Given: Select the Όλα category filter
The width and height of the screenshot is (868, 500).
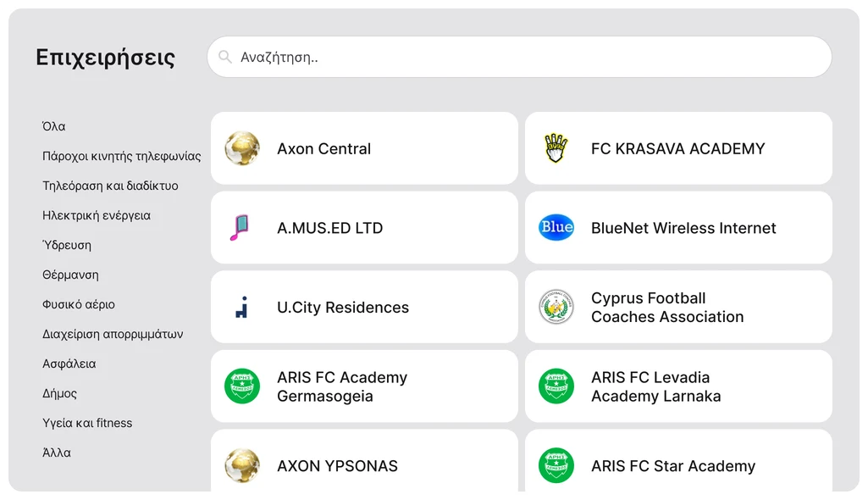Looking at the screenshot, I should pyautogui.click(x=54, y=126).
